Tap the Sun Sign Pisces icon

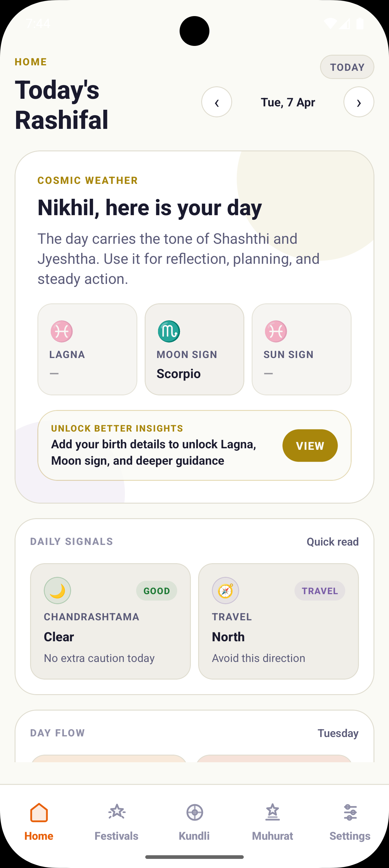pos(276,331)
